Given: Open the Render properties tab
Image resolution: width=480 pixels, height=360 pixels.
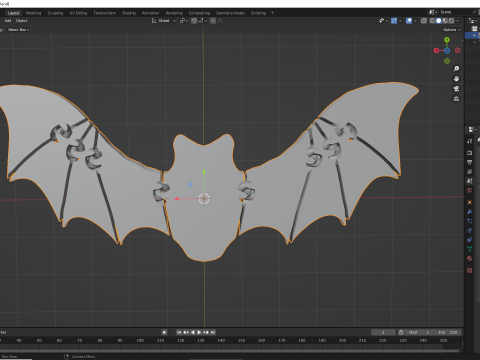Looking at the screenshot, I should pyautogui.click(x=470, y=153).
